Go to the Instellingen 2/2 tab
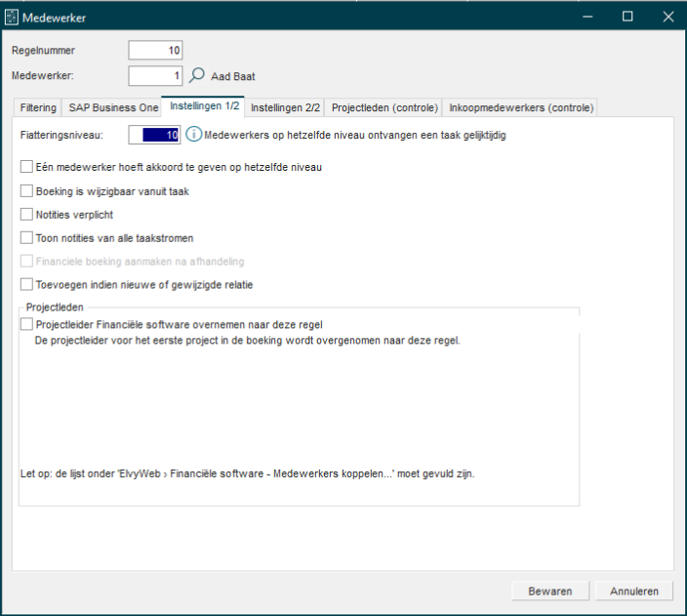Viewport: 687px width, 616px height. coord(285,107)
